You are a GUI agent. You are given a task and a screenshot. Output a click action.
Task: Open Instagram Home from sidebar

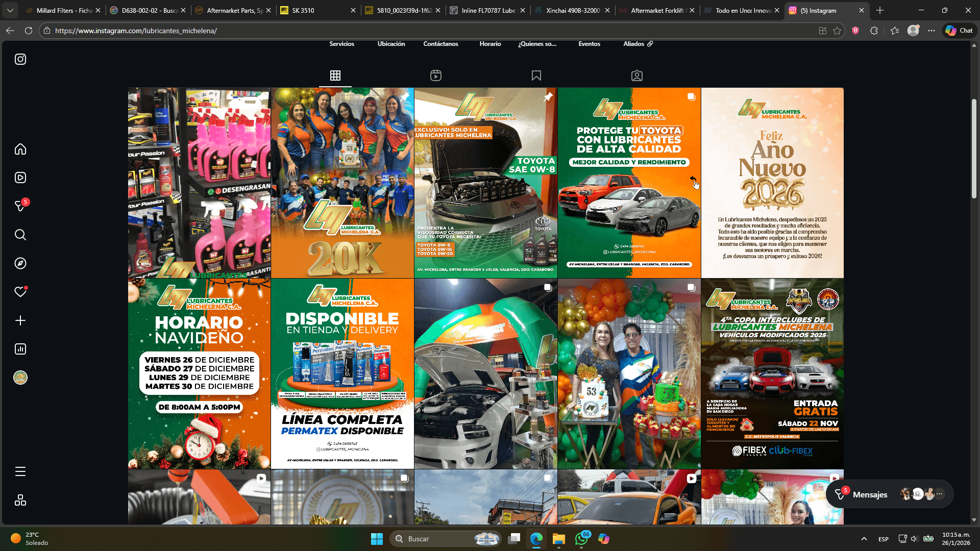point(20,149)
